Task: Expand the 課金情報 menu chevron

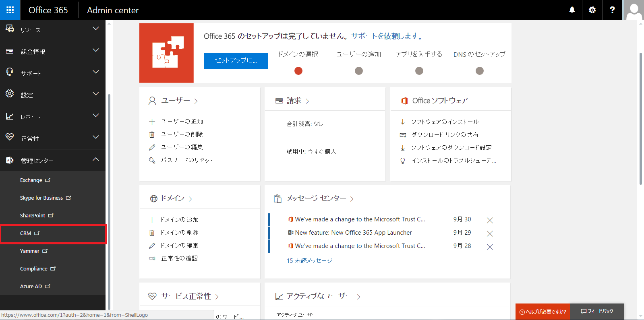Action: click(x=96, y=50)
